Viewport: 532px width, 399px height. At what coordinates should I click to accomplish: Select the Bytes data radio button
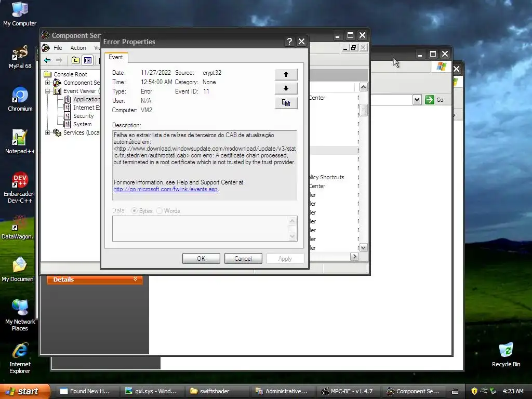point(135,211)
